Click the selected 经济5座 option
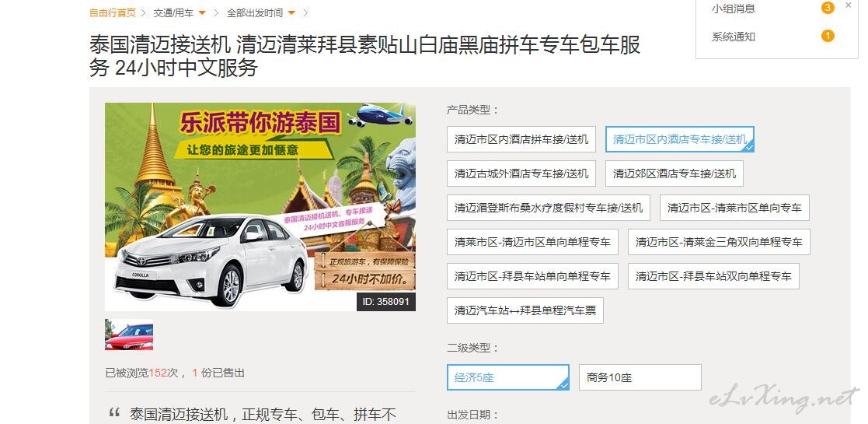 point(508,377)
